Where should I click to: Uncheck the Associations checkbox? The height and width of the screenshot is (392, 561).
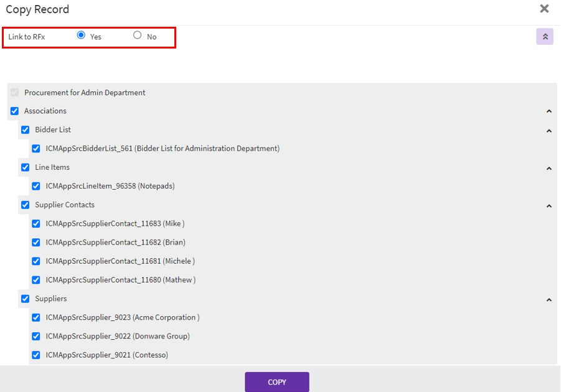15,111
